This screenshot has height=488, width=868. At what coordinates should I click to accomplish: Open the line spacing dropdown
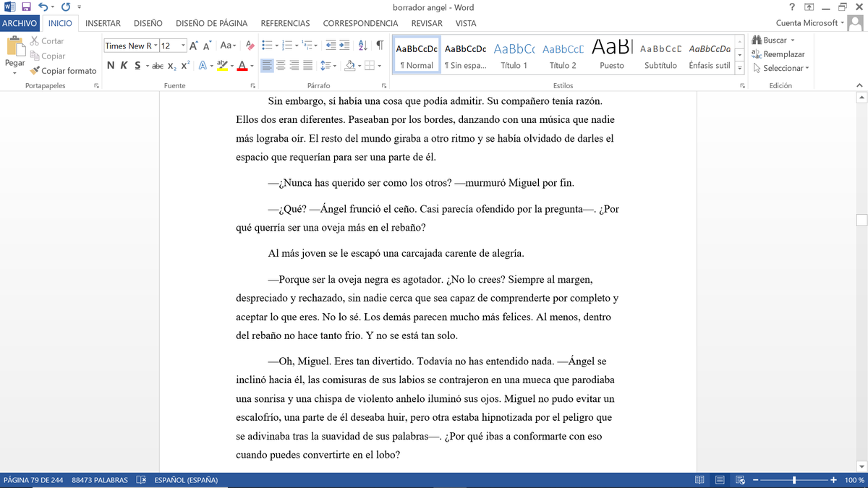click(x=328, y=65)
